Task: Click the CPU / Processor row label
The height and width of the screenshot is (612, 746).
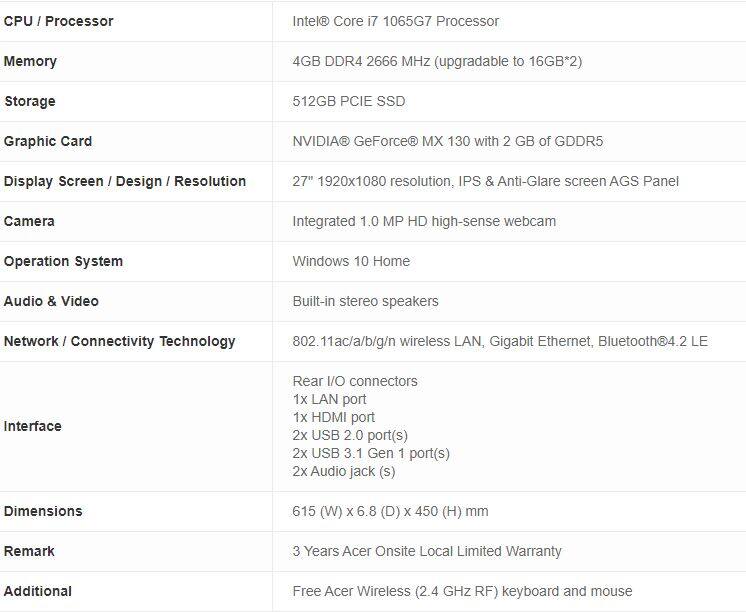Action: click(x=58, y=21)
